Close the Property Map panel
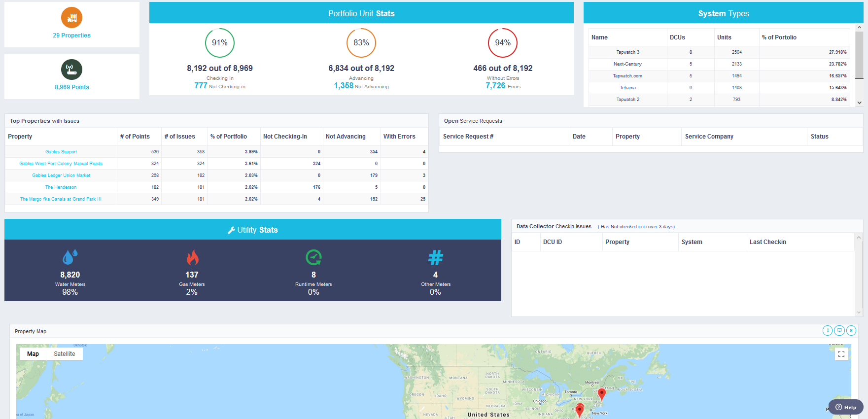This screenshot has height=419, width=868. 851,331
